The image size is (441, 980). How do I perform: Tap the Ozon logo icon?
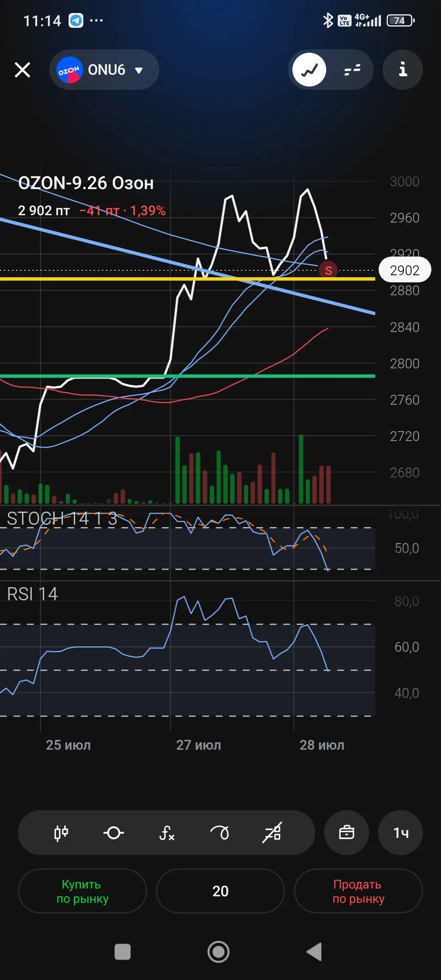69,70
